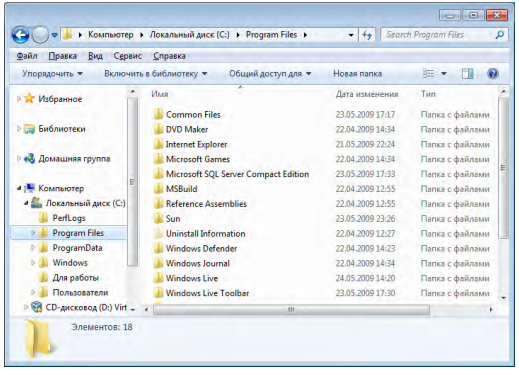Image resolution: width=519 pixels, height=370 pixels.
Task: Select the DVD Maker folder icon
Action: tap(158, 129)
